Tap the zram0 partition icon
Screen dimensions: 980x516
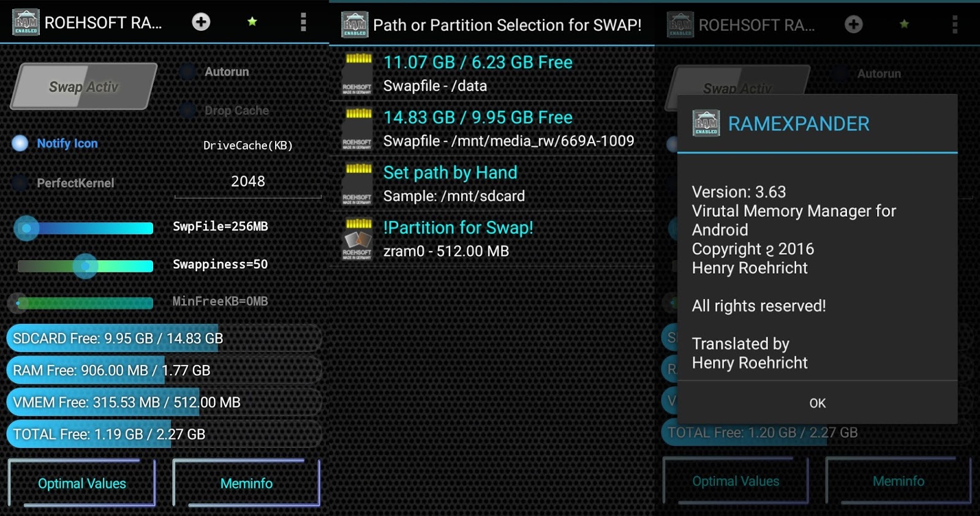click(358, 239)
